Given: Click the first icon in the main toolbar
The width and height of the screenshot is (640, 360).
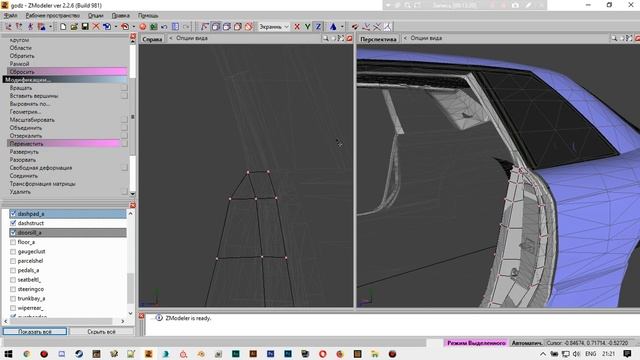Looking at the screenshot, I should pyautogui.click(x=8, y=27).
